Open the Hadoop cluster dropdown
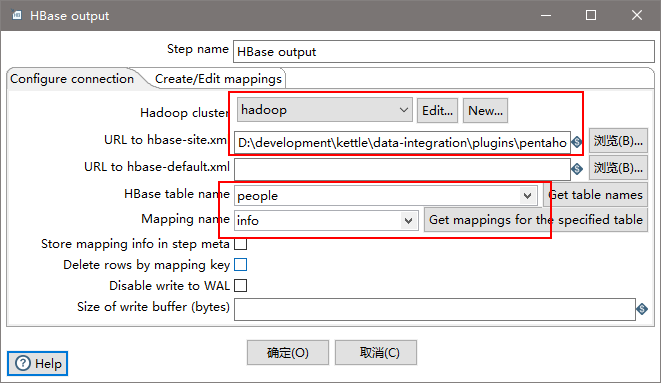 [x=324, y=110]
